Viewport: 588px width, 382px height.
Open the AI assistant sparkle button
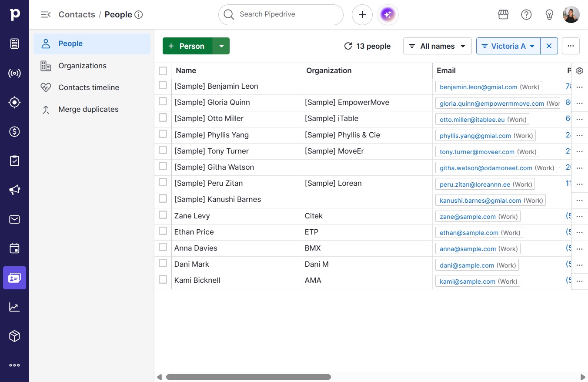pos(388,15)
